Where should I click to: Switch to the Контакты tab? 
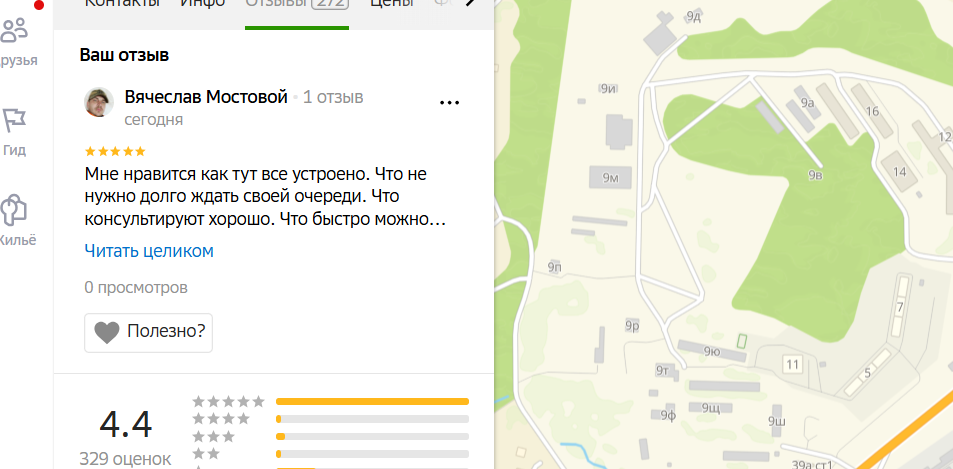point(122,3)
